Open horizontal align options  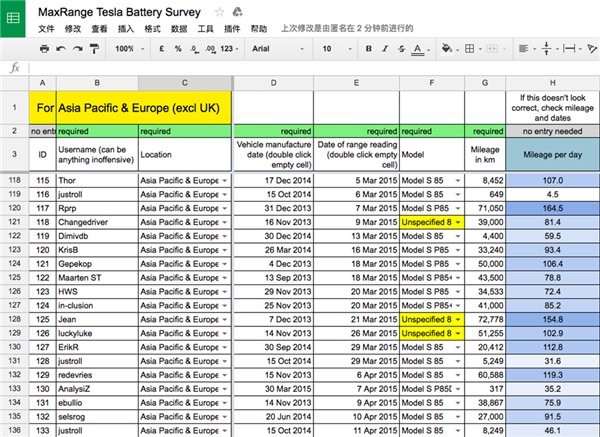[527, 49]
